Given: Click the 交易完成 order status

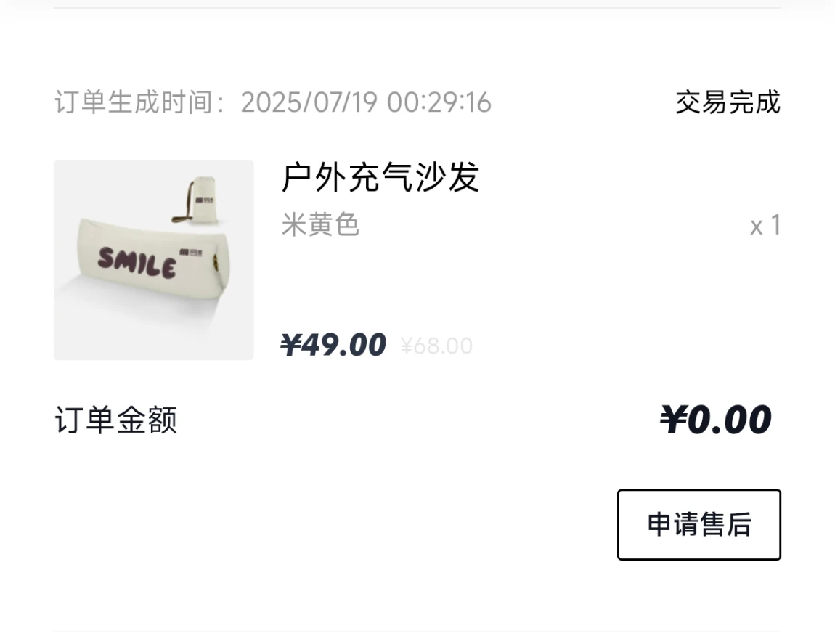Looking at the screenshot, I should pyautogui.click(x=728, y=102).
